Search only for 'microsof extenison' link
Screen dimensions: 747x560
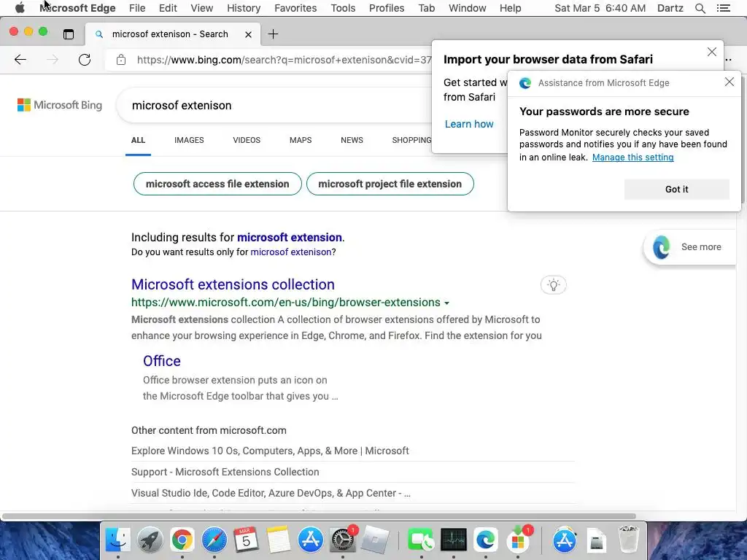click(290, 252)
